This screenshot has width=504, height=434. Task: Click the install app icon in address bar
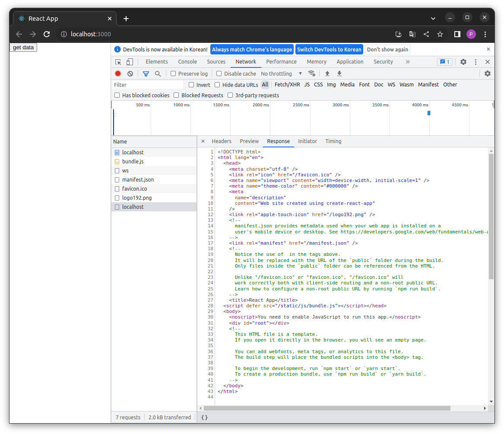pyautogui.click(x=399, y=34)
